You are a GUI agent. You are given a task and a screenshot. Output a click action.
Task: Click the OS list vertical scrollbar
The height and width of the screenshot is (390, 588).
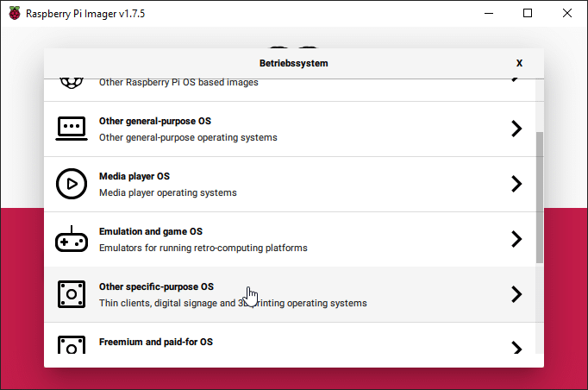540,197
